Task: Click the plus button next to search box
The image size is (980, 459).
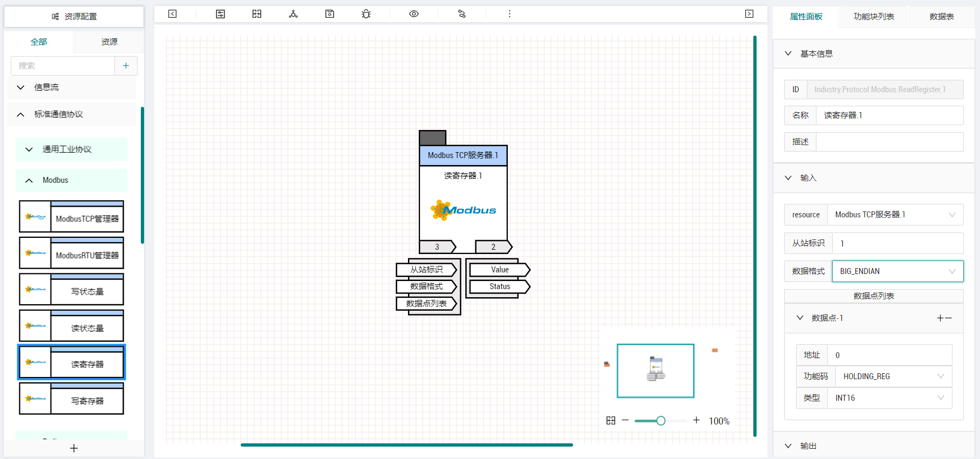Action: click(x=126, y=66)
